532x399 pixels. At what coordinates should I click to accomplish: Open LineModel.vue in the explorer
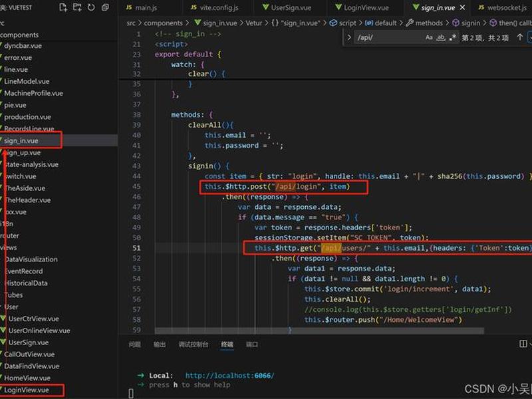[x=27, y=81]
